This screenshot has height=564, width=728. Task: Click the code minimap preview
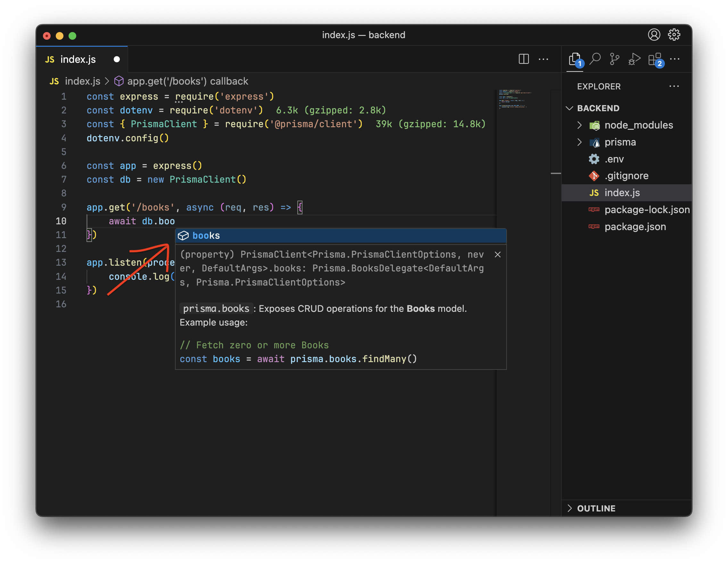pyautogui.click(x=514, y=99)
